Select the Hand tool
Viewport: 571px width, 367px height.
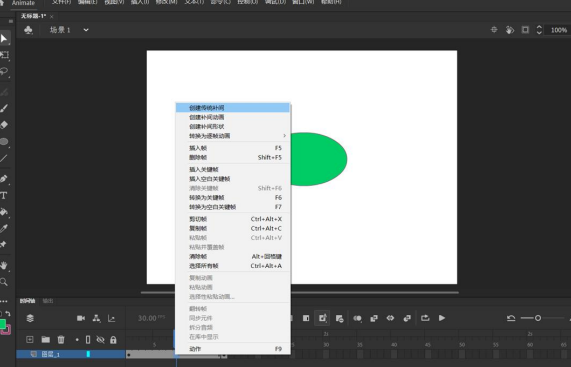[x=4, y=265]
